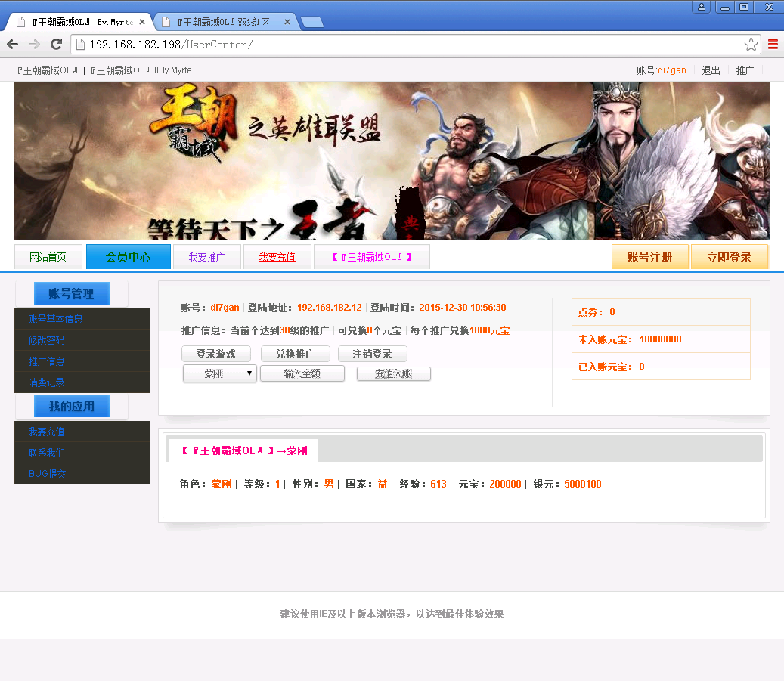
Task: Open the 我要充值 navigation tab
Action: coord(277,257)
